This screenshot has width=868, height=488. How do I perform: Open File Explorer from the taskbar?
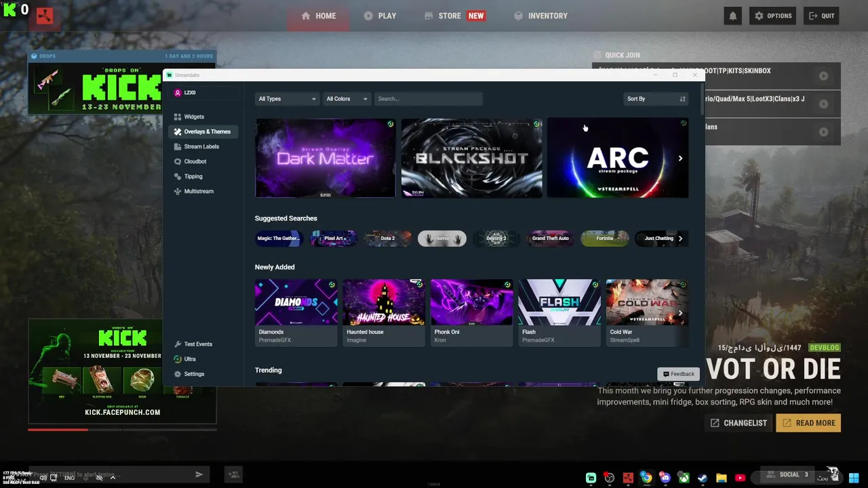[x=721, y=478]
